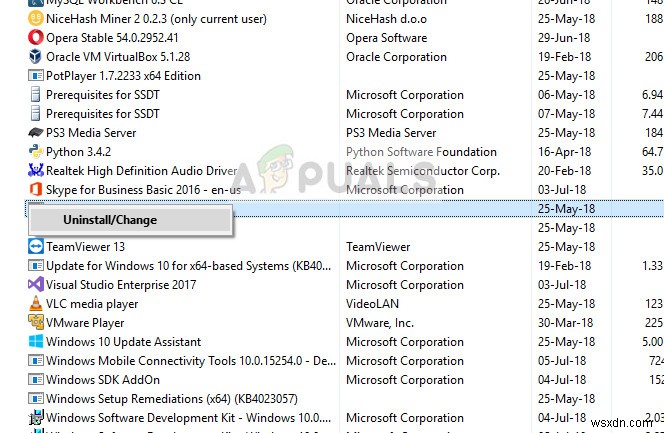Viewport: 664px width, 433px height.
Task: Click the Python 3.4.2 snake icon
Action: point(36,152)
